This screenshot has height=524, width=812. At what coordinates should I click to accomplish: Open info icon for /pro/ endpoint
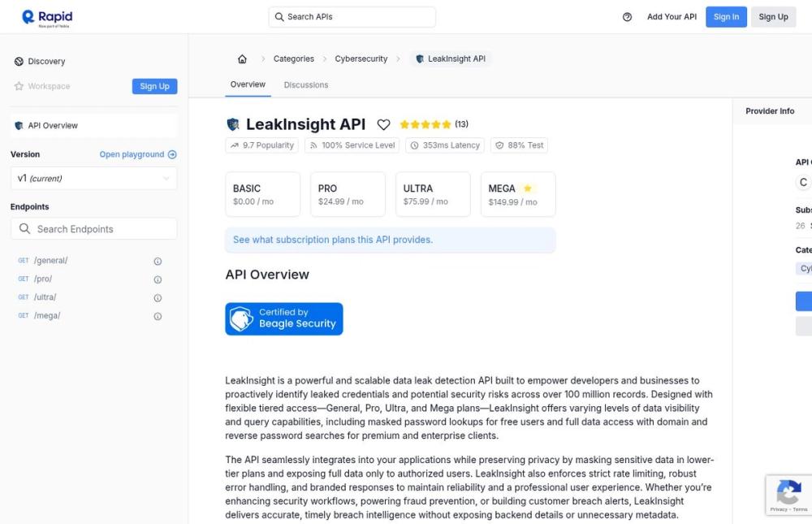(x=158, y=280)
